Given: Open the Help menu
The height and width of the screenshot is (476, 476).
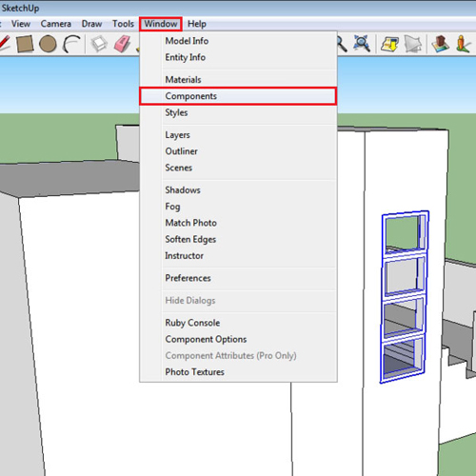Looking at the screenshot, I should [197, 24].
